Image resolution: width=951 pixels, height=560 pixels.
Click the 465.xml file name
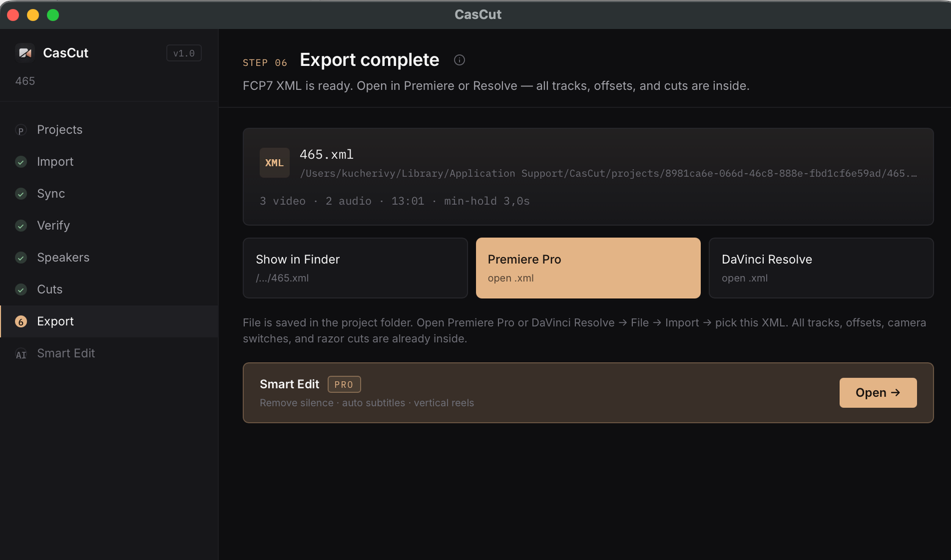click(x=326, y=154)
